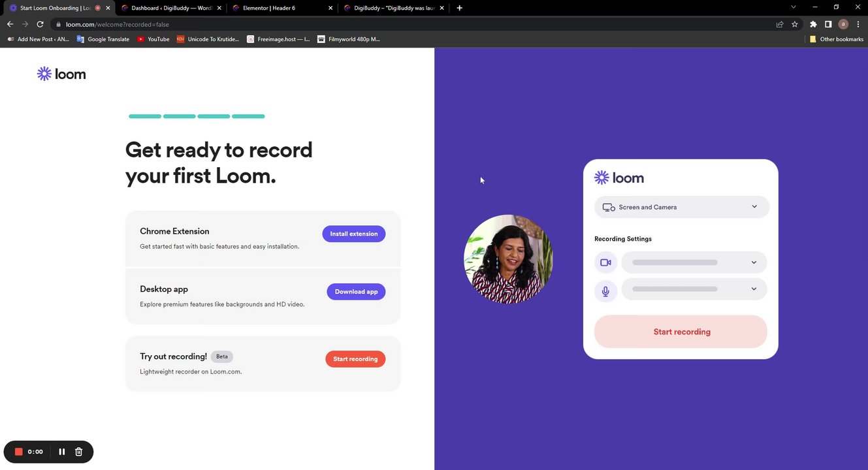Open the Google Translate bookmark

click(103, 39)
